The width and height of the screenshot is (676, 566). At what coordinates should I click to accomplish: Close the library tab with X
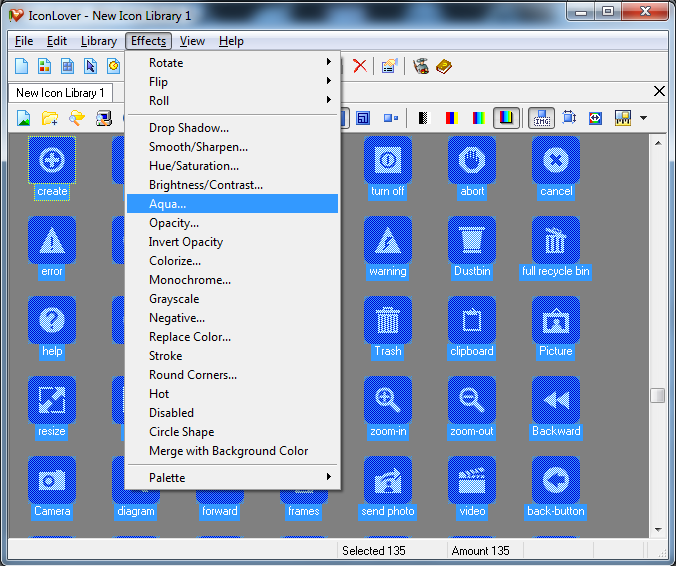[x=659, y=91]
